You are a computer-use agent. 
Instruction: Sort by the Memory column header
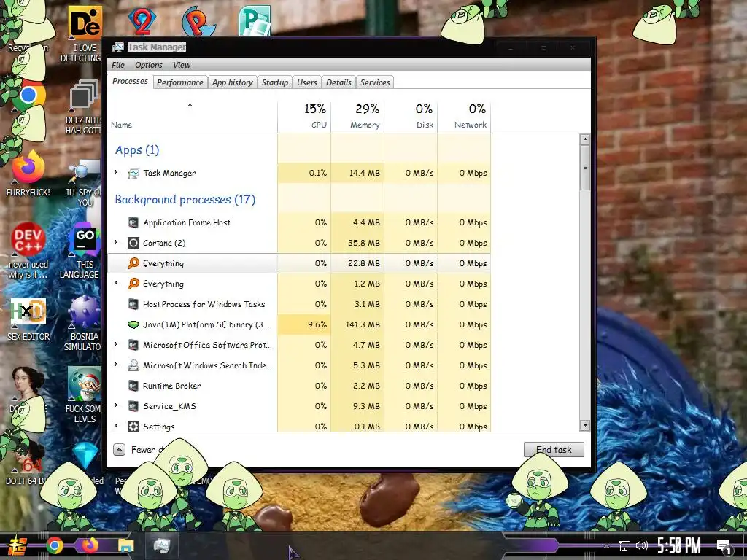coord(357,116)
